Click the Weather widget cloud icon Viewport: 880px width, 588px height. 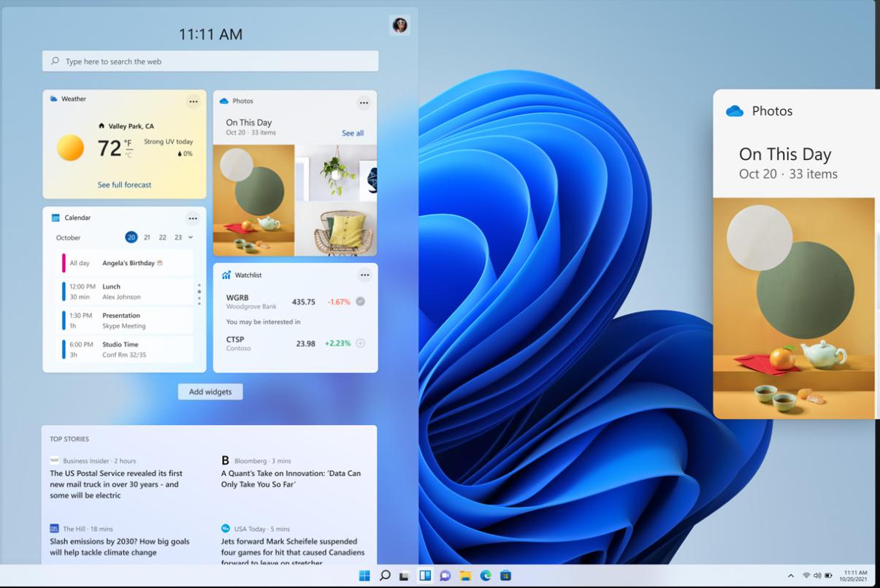click(x=53, y=99)
